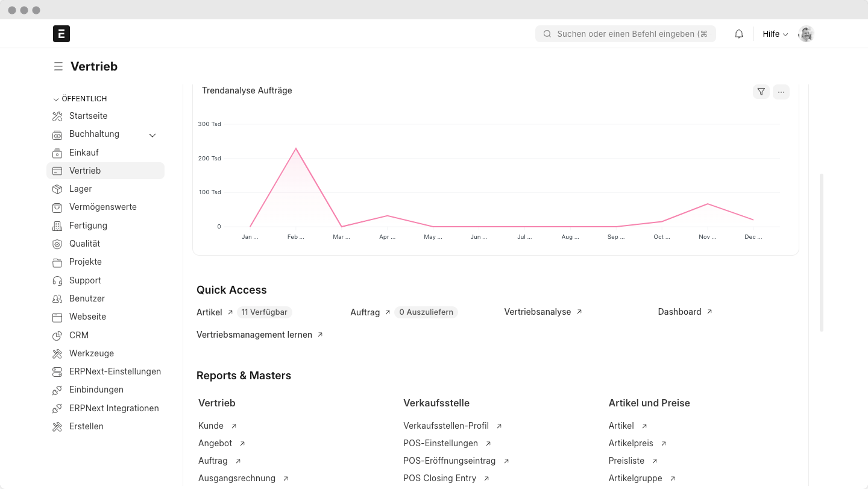Expand the Buchhaltung submenu chevron
868x489 pixels.
(x=153, y=135)
